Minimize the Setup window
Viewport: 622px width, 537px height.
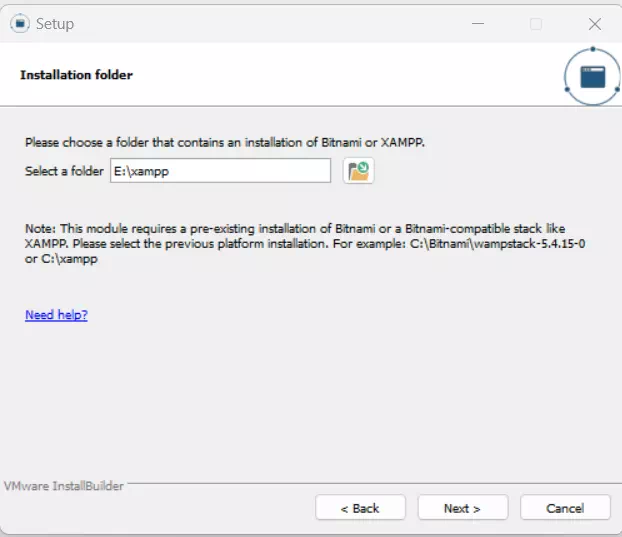[x=478, y=24]
